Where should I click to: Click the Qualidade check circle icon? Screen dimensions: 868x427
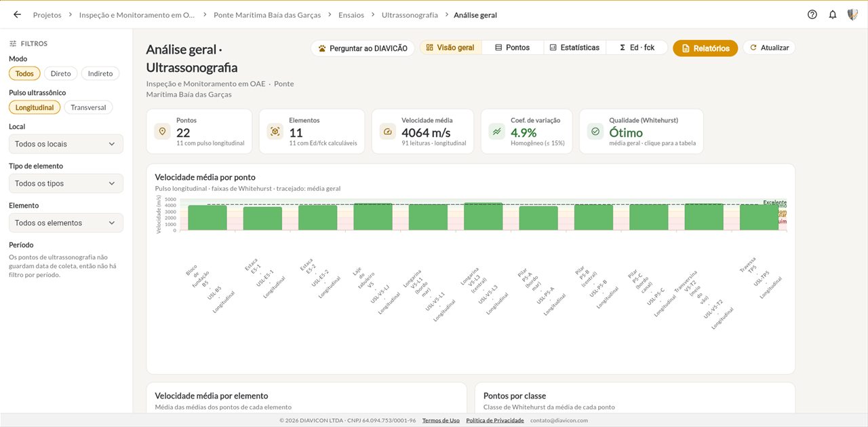(595, 131)
